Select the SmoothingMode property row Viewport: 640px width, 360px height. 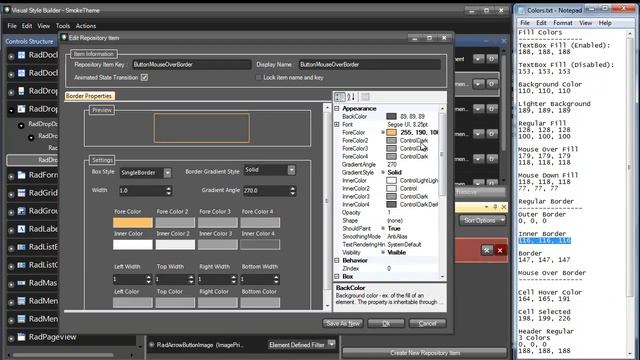pyautogui.click(x=387, y=236)
